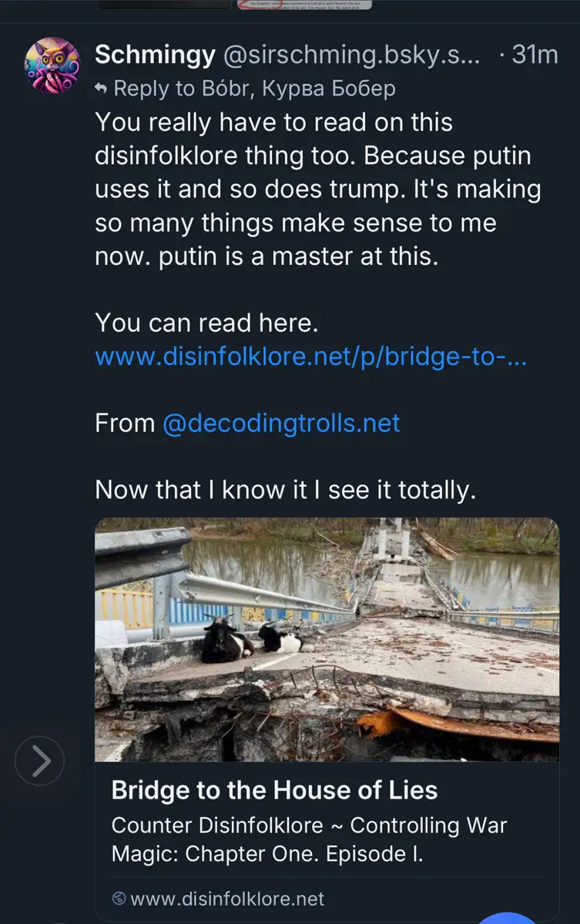Click the 'You can read here.' text
The height and width of the screenshot is (924, 580).
(x=206, y=323)
